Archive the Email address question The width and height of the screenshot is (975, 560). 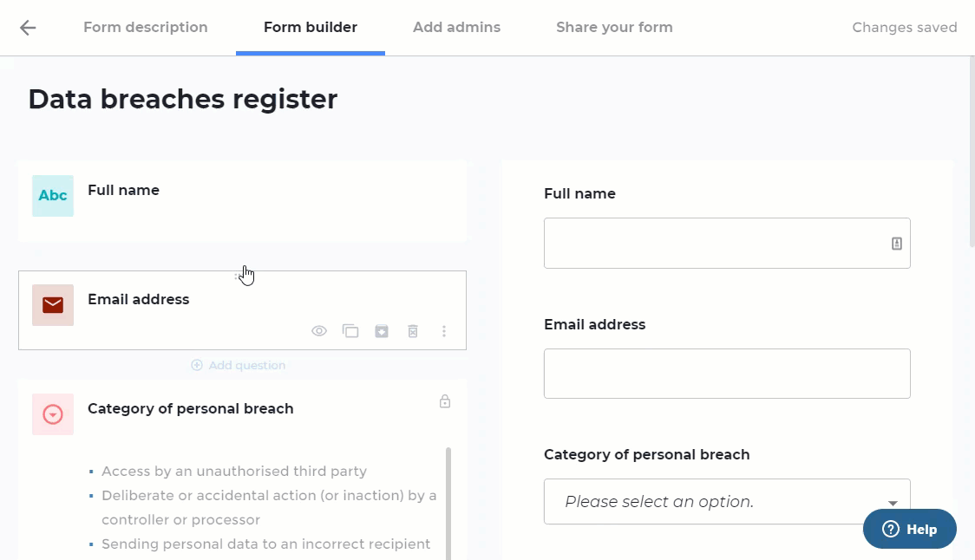click(382, 331)
